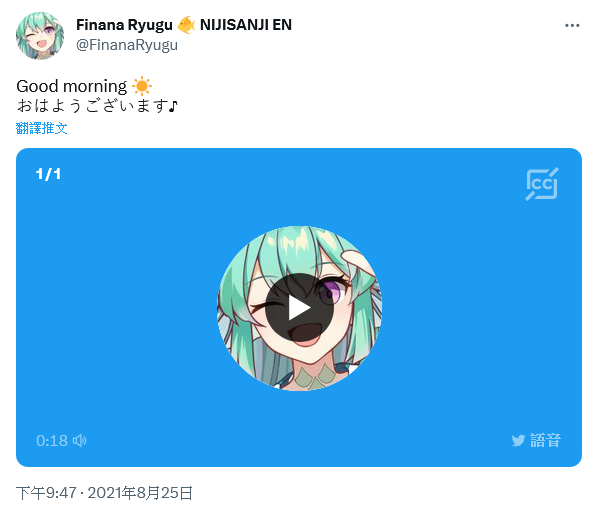Viewport: 598px width, 519px height.
Task: Click the NIJISANJI EN text in the name
Action: point(246,25)
